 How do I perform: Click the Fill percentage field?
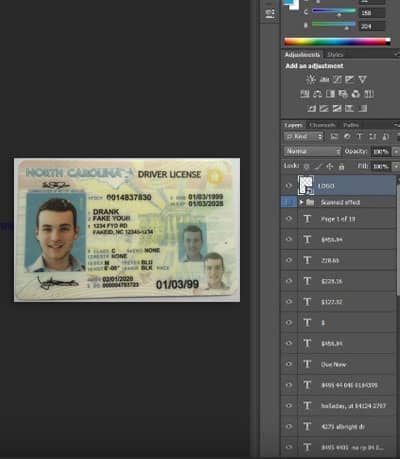(x=380, y=166)
